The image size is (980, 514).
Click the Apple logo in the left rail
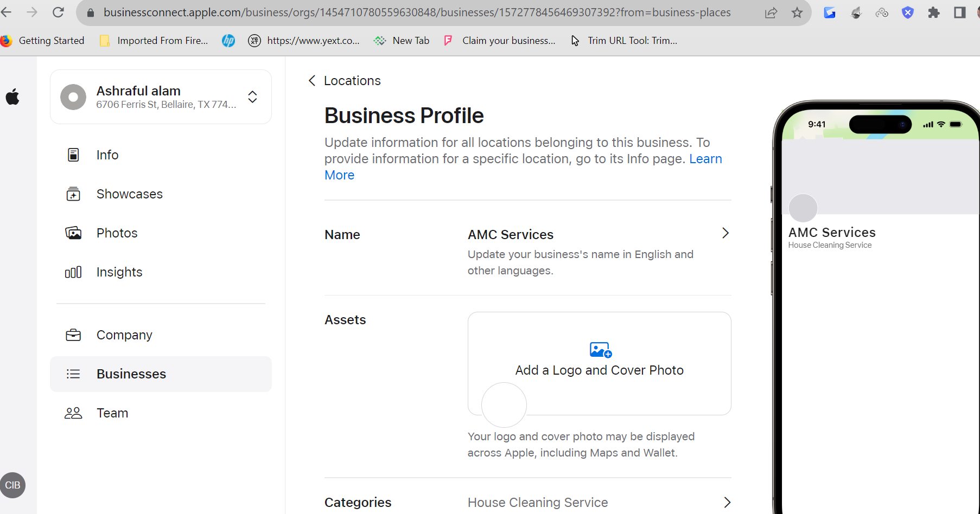[x=12, y=97]
